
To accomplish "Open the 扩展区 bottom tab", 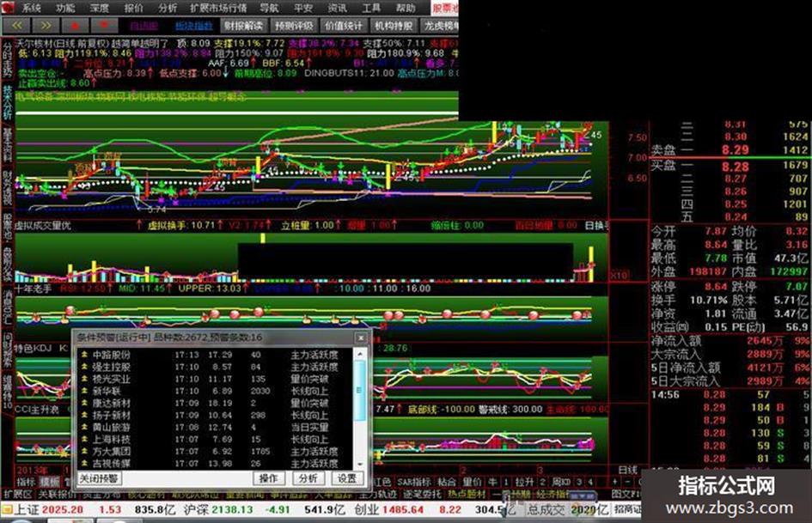I will (18, 495).
